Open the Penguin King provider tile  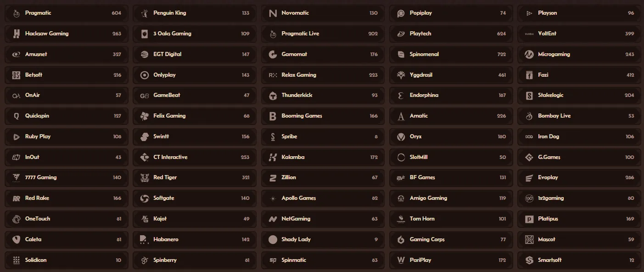click(194, 13)
